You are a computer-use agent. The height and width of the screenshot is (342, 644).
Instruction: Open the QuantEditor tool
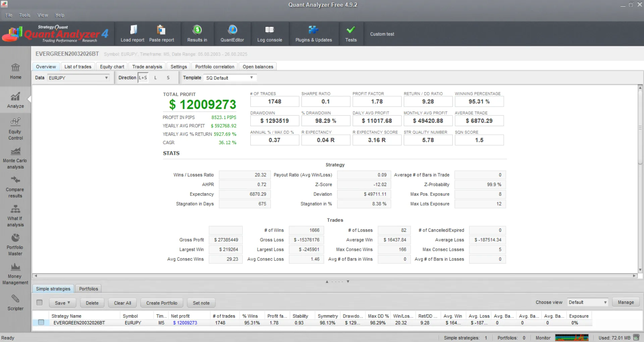click(232, 34)
